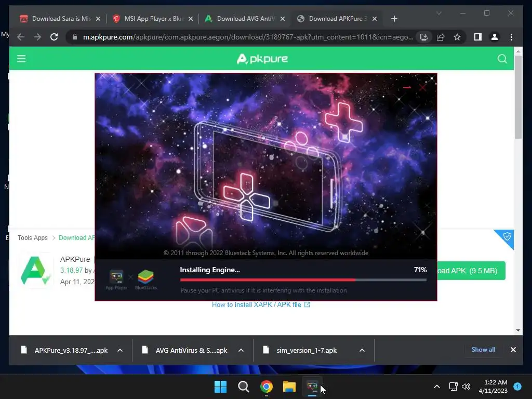Click the Download APK (9.5 MB) button
Viewport: 532px width, 399px height.
click(x=471, y=271)
